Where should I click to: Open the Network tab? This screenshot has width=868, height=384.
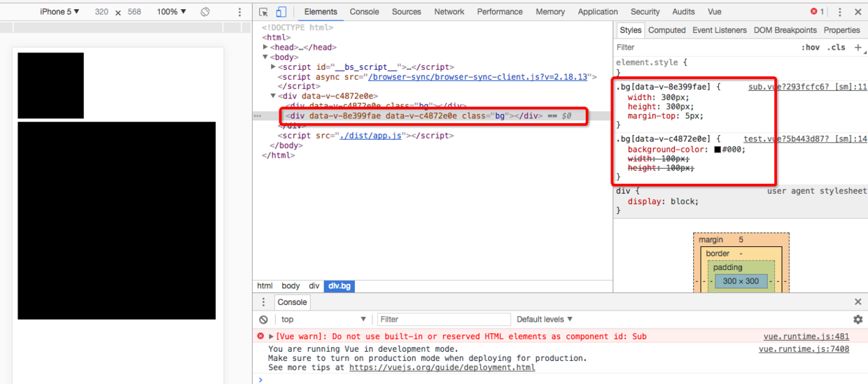[x=449, y=12]
